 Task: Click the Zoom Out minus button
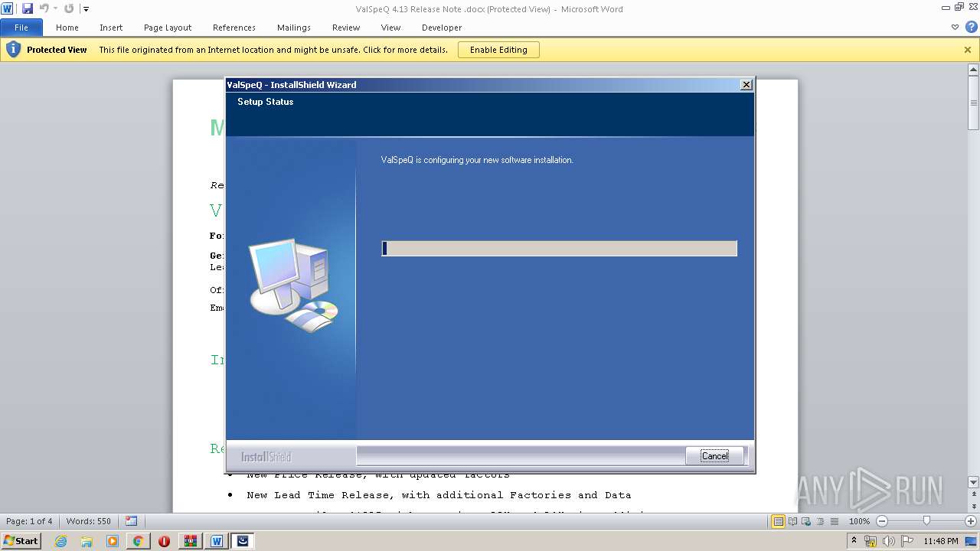(x=882, y=521)
